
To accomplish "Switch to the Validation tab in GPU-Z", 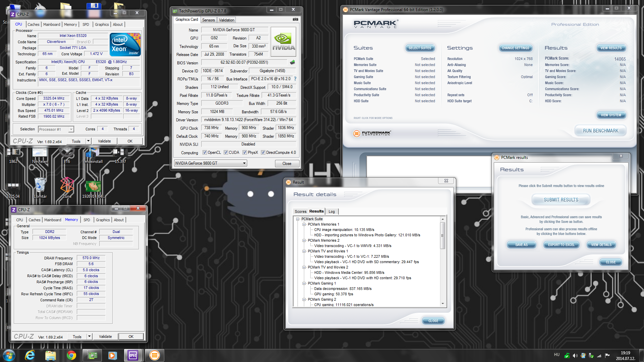I will (x=226, y=20).
